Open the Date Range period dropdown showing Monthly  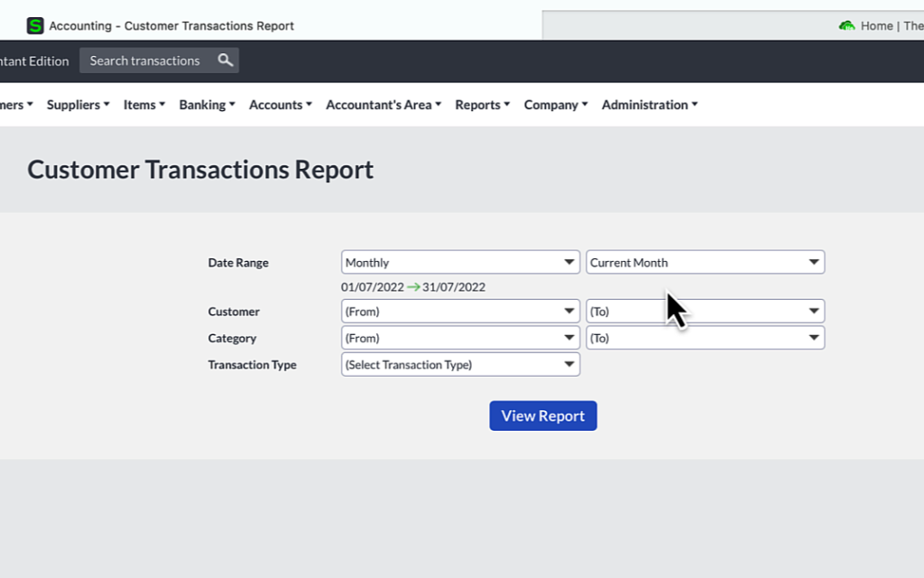click(x=460, y=262)
